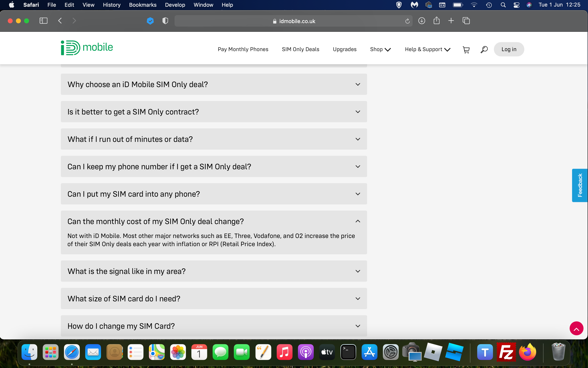Open the shopping basket icon
The image size is (588, 368).
tap(466, 49)
